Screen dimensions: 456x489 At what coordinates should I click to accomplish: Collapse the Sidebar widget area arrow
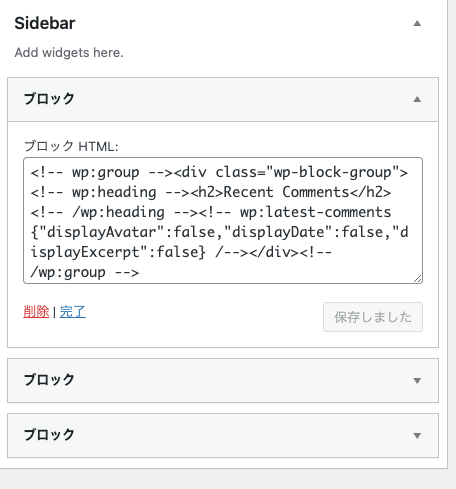click(417, 23)
